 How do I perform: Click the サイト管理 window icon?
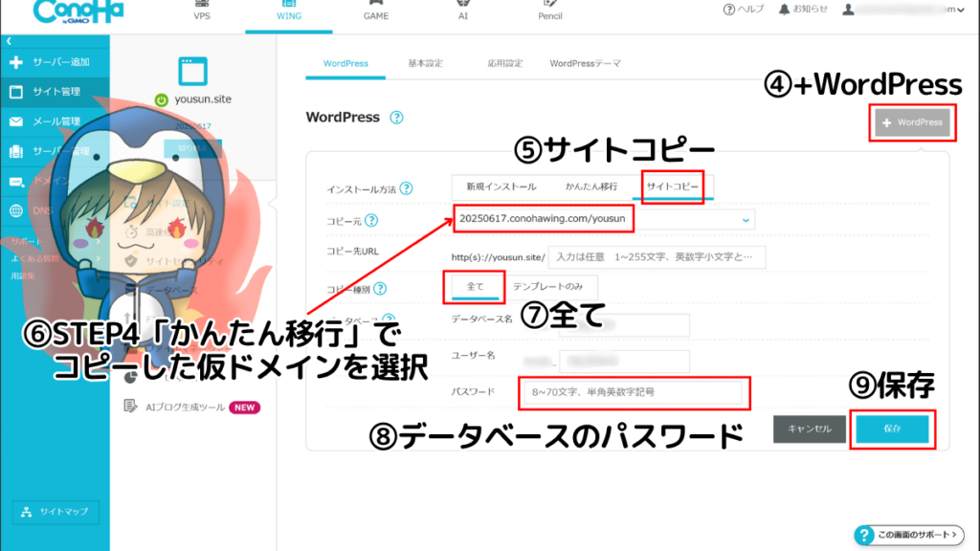pos(16,92)
